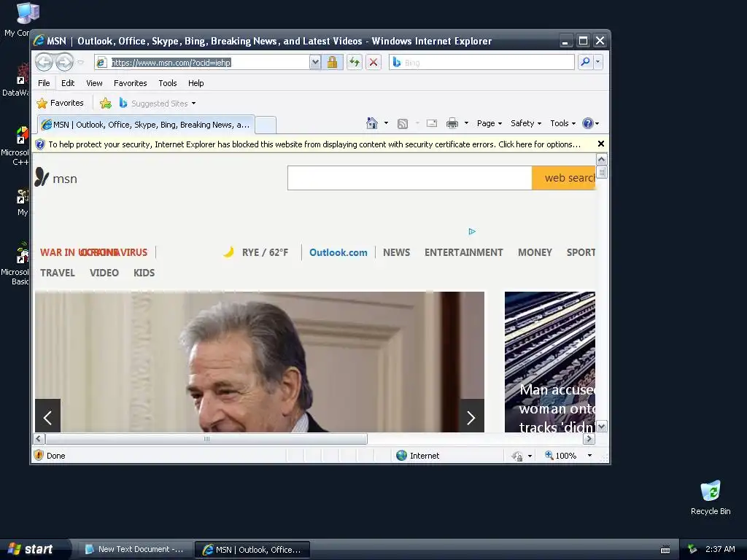The width and height of the screenshot is (747, 560).
Task: Click the RSS feeds icon
Action: point(403,123)
